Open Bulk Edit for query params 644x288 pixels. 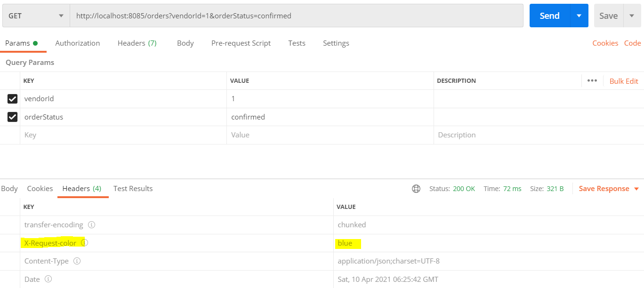(624, 80)
